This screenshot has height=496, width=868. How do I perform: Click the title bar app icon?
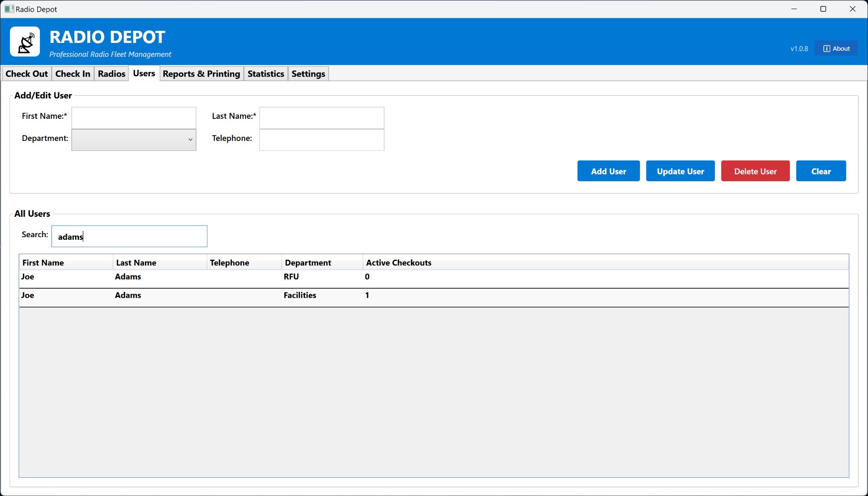coord(9,9)
